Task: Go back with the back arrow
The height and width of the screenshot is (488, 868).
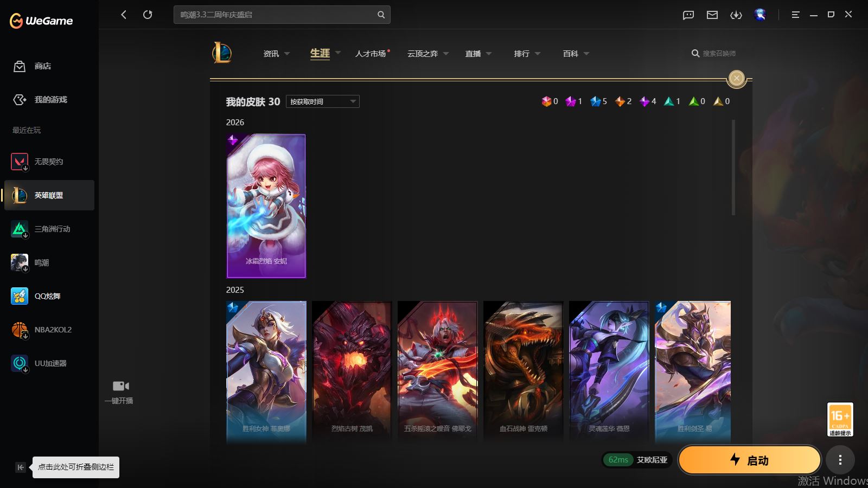Action: point(124,15)
